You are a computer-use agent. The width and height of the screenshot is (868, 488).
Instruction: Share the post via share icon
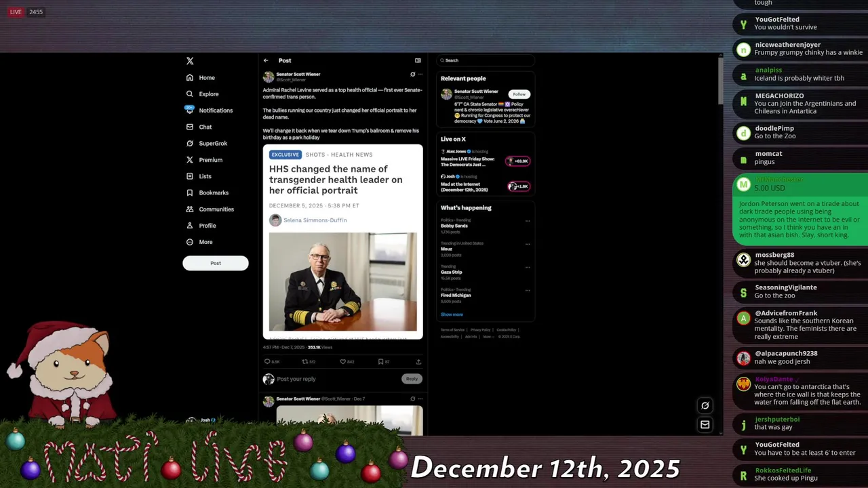click(418, 362)
